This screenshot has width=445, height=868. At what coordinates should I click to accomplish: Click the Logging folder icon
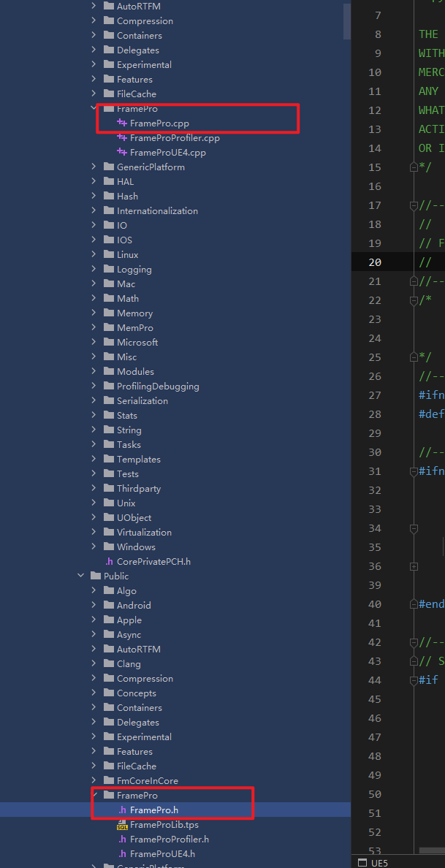pyautogui.click(x=108, y=269)
